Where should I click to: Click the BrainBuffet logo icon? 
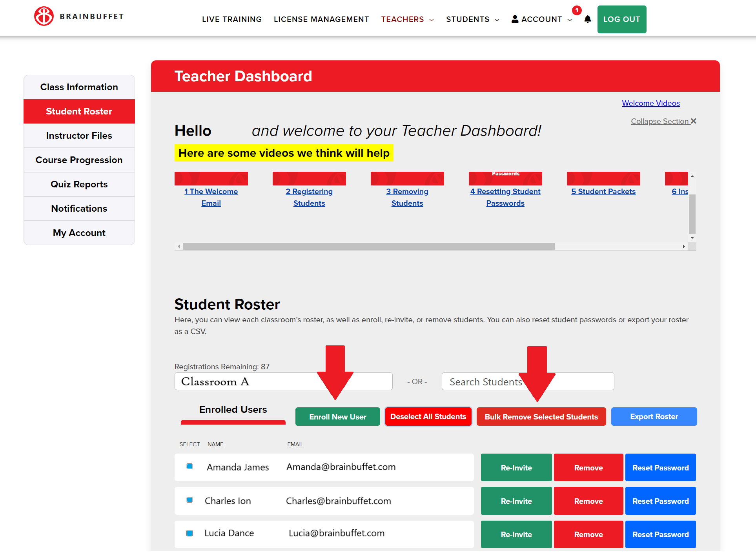tap(44, 16)
